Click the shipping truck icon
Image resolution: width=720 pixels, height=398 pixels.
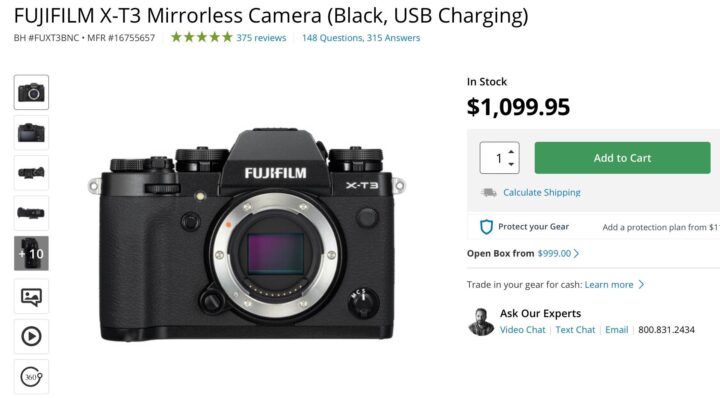pos(489,192)
